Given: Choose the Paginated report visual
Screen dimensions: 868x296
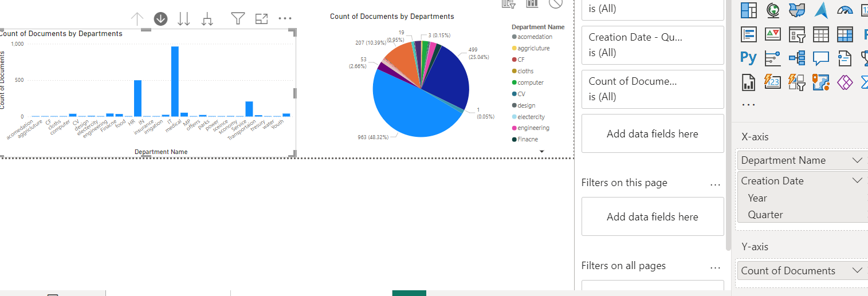Looking at the screenshot, I should point(748,82).
